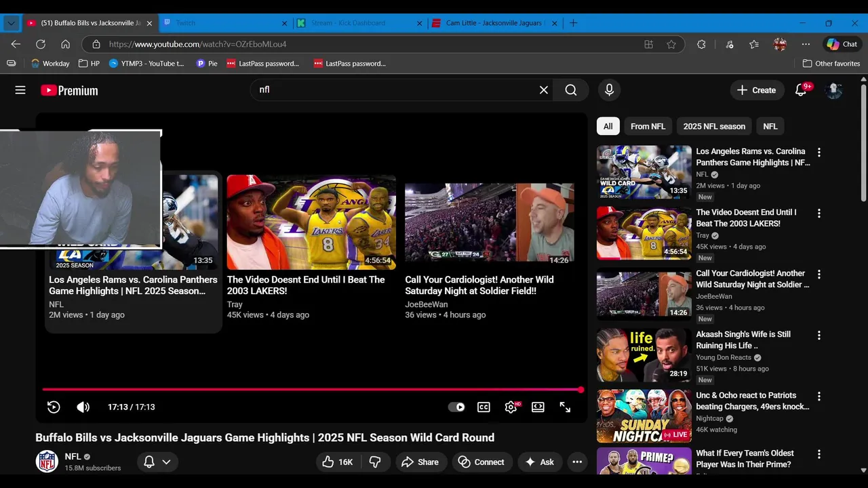
Task: Expand subscription notification bell dropdown
Action: tap(157, 462)
